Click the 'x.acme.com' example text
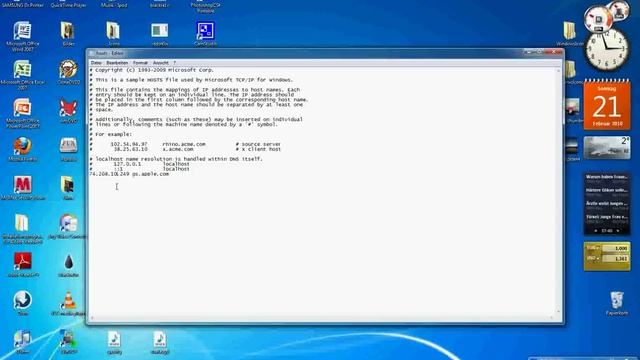The image size is (640, 360). pyautogui.click(x=178, y=149)
